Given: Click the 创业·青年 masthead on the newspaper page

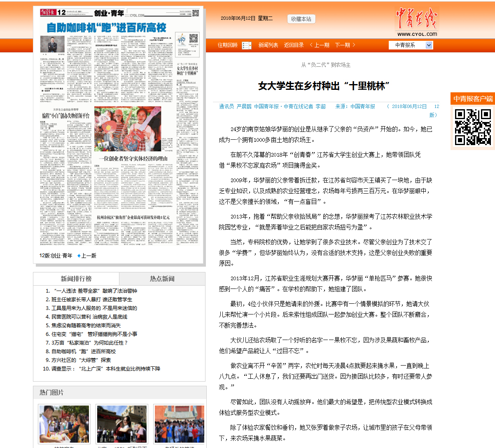Looking at the screenshot, I should [x=109, y=13].
